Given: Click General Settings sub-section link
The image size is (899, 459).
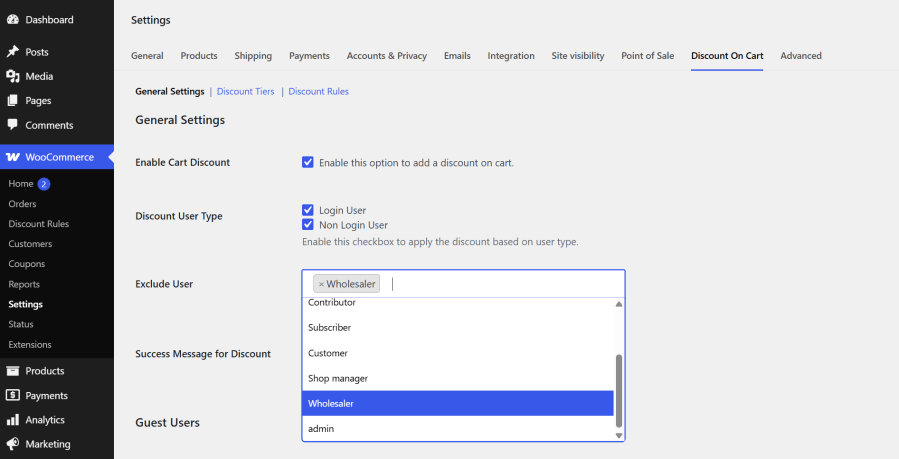Looking at the screenshot, I should pos(170,91).
